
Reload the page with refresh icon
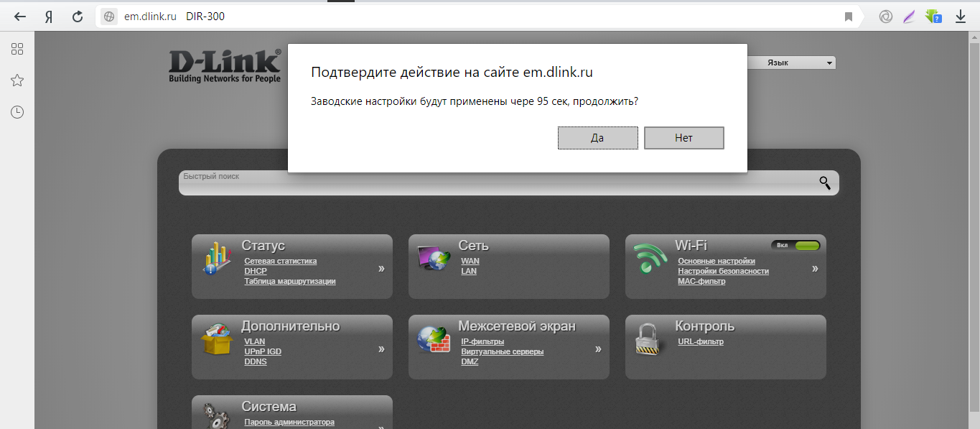(x=78, y=17)
